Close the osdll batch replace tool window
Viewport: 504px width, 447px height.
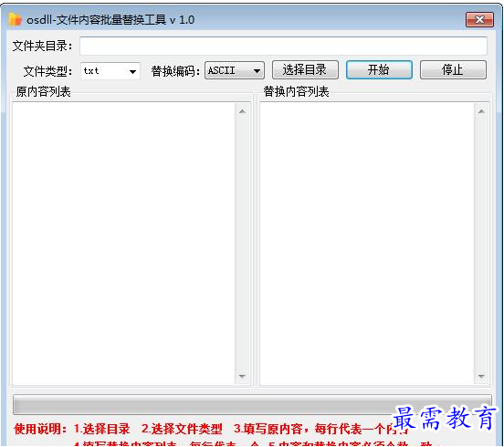point(479,20)
